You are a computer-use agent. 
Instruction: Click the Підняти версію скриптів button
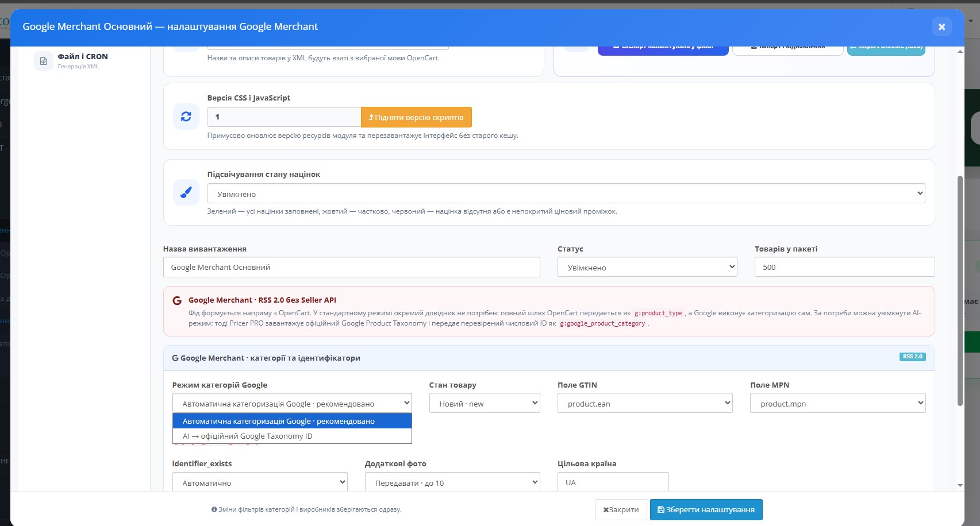coord(416,117)
